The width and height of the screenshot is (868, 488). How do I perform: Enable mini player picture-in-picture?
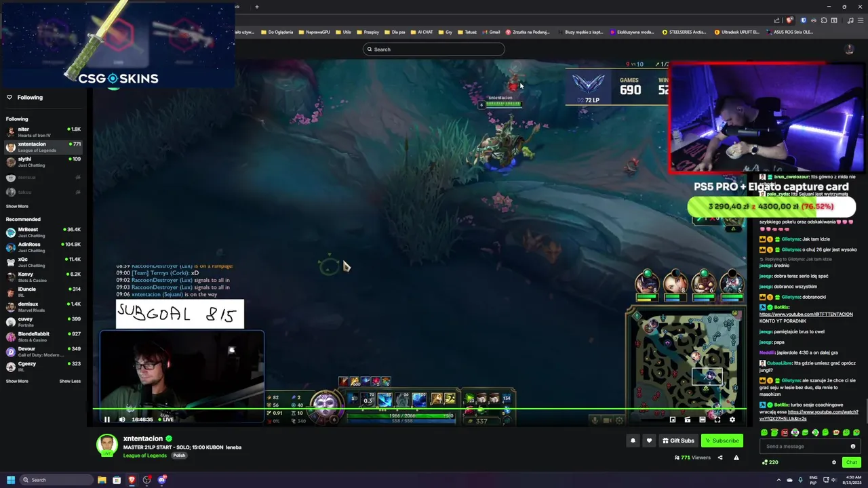coord(673,420)
